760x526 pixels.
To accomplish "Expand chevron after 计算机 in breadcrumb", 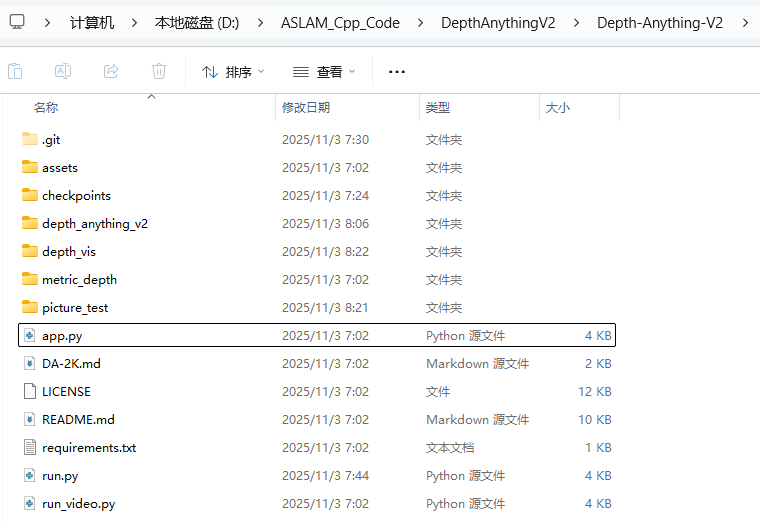I will point(134,22).
